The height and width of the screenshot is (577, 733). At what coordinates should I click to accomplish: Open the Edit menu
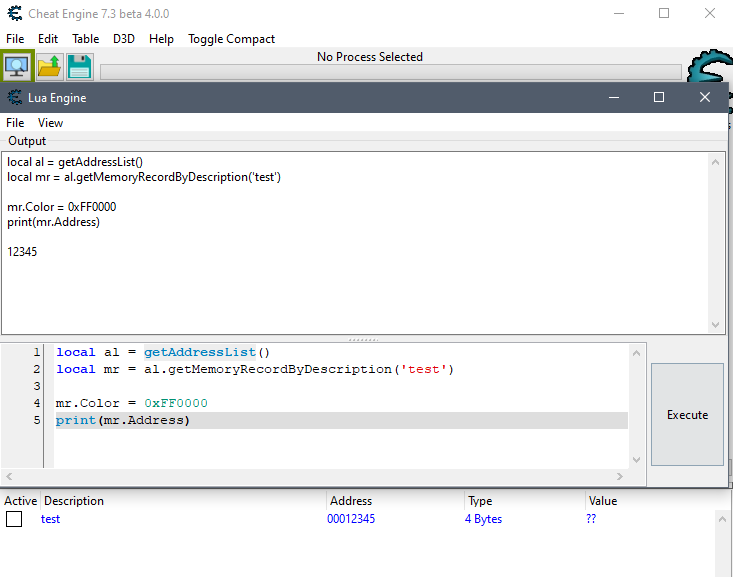[x=48, y=39]
